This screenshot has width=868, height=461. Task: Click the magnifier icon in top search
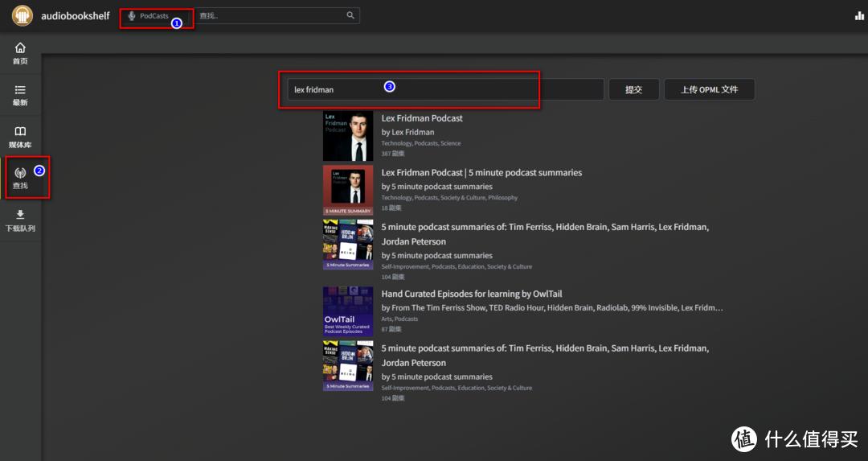tap(350, 16)
